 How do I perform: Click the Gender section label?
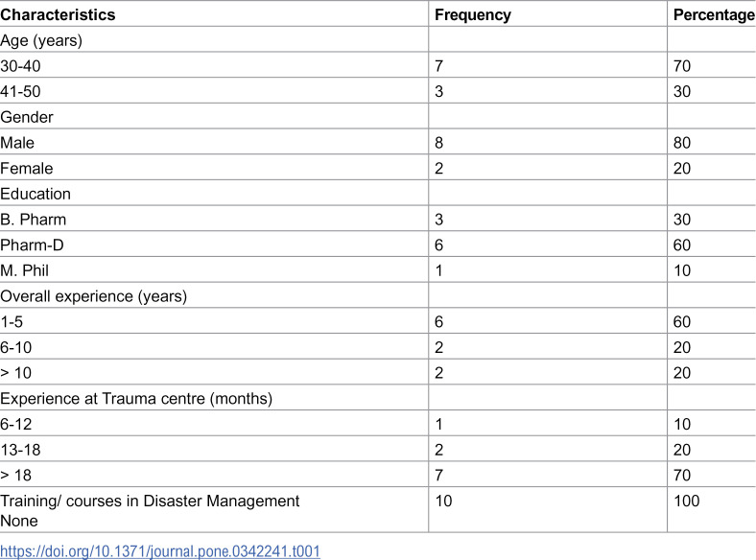(x=27, y=117)
